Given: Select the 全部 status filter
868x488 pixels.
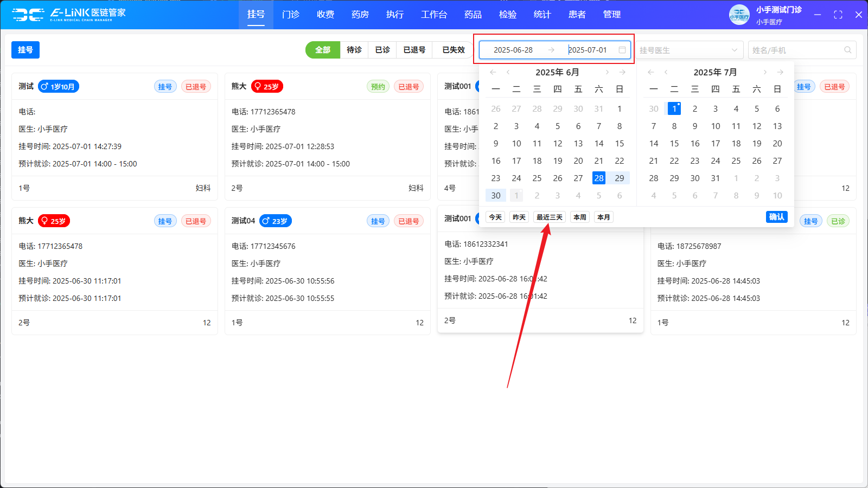Looking at the screenshot, I should (323, 50).
